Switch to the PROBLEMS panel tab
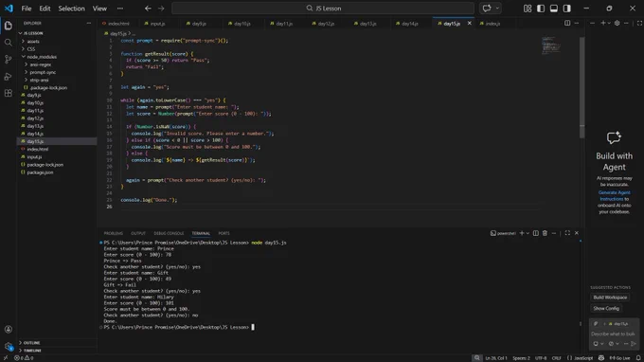 point(114,233)
